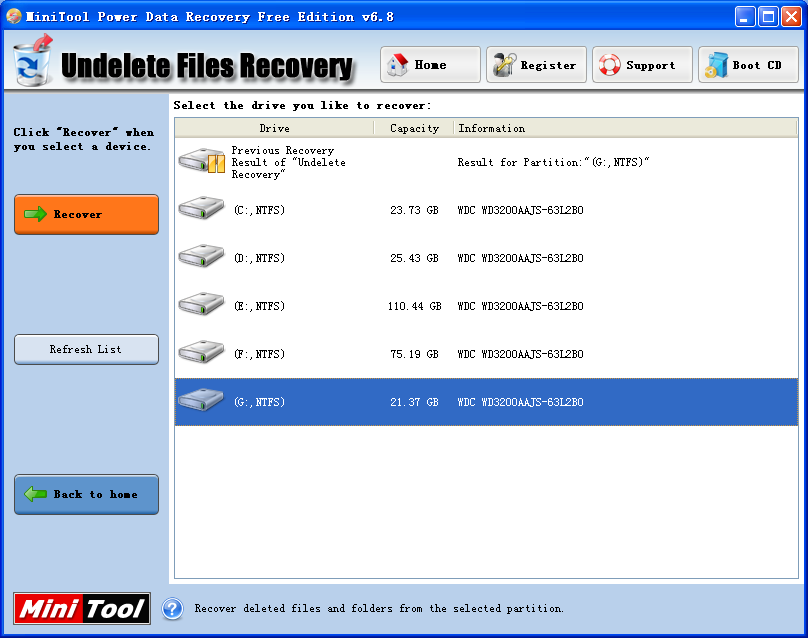Sort by the Capacity column header
Image resolution: width=808 pixels, height=638 pixels.
coord(414,128)
